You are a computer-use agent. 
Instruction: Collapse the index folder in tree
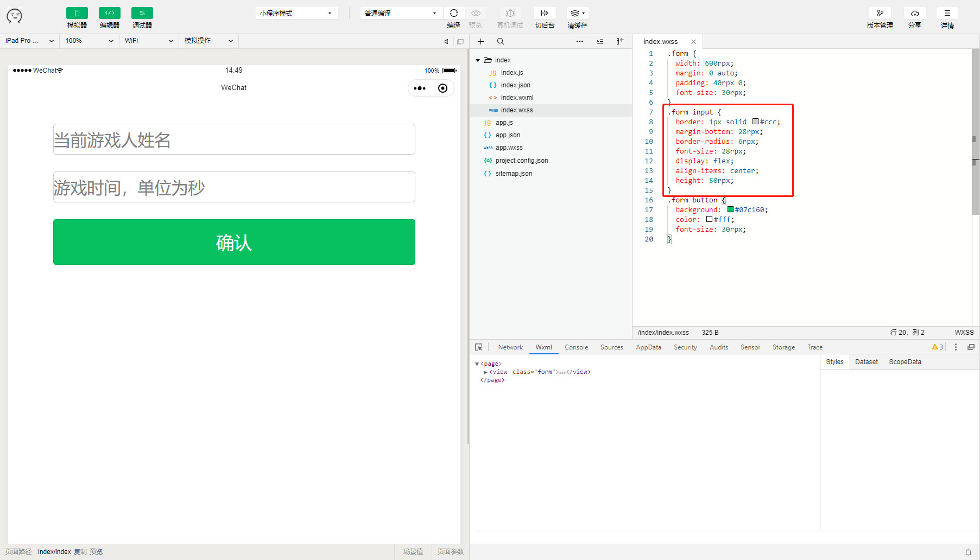point(478,60)
